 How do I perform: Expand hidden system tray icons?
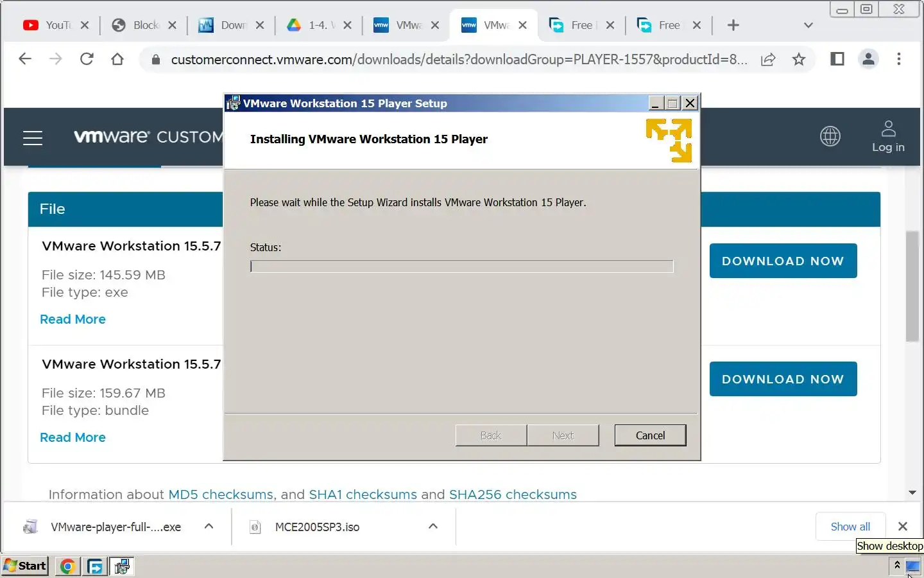[x=897, y=566]
